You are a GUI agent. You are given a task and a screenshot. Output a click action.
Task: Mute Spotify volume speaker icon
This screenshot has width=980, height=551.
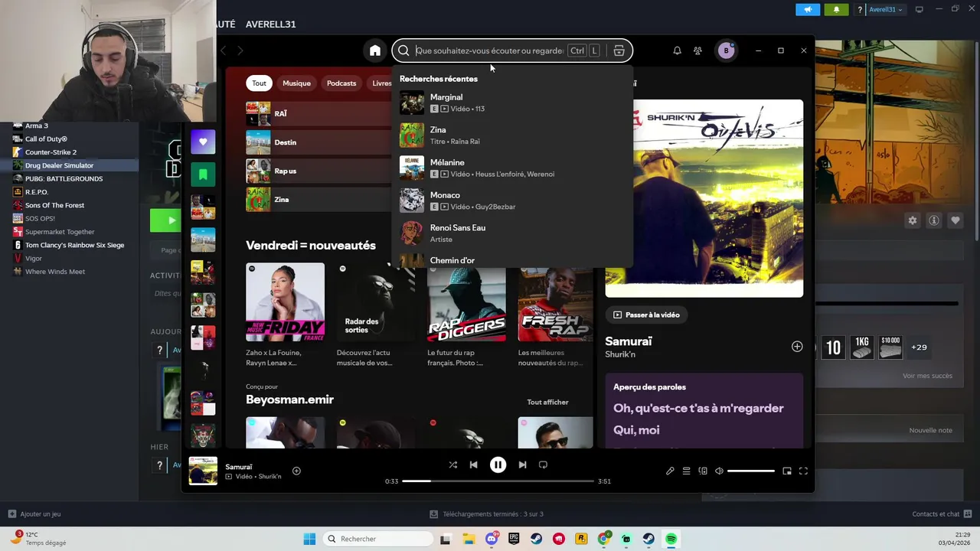pyautogui.click(x=719, y=471)
